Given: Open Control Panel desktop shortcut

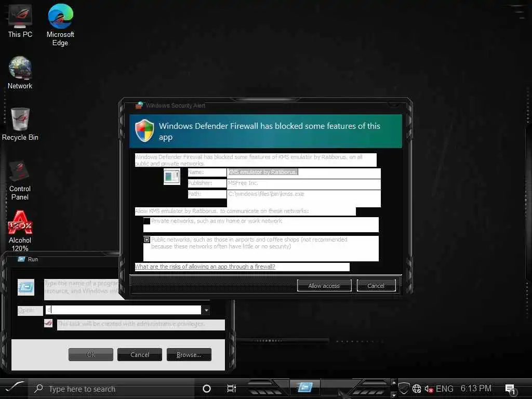Looking at the screenshot, I should tap(20, 180).
